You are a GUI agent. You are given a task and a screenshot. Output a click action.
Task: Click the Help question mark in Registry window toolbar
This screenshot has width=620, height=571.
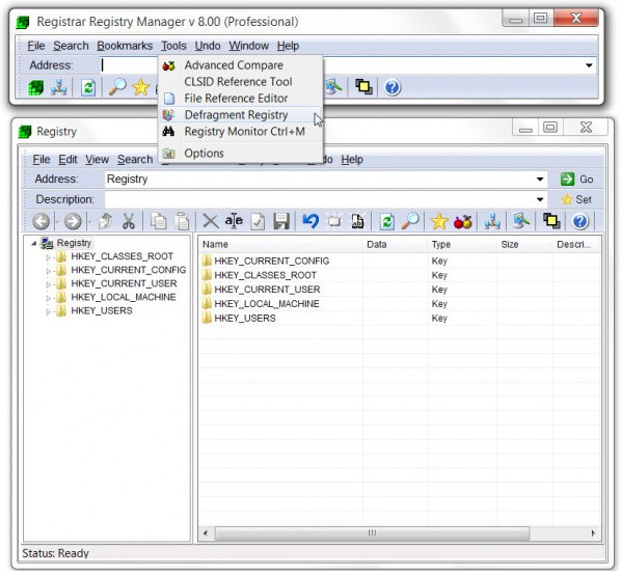click(580, 221)
